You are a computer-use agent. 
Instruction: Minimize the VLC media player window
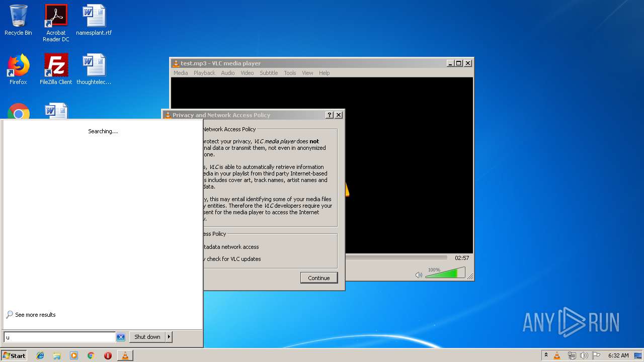pyautogui.click(x=450, y=63)
